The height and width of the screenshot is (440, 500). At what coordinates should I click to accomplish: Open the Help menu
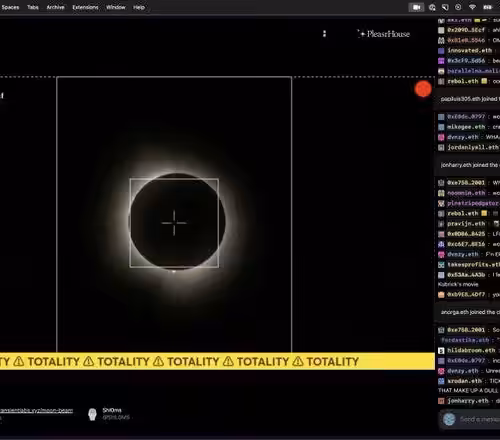click(139, 7)
